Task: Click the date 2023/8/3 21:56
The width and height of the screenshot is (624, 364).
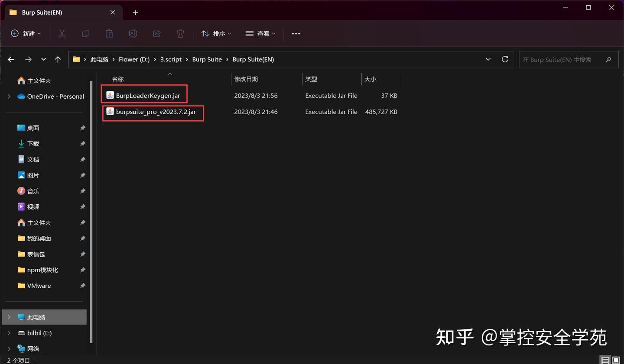Action: tap(256, 96)
